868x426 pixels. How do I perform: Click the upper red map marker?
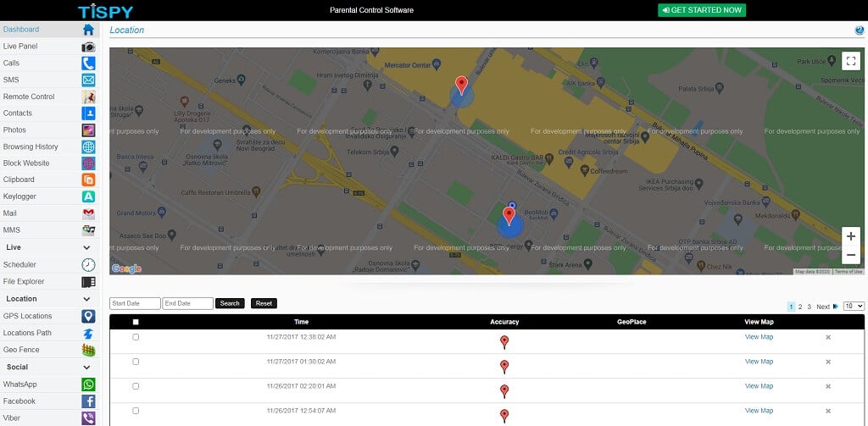[461, 86]
